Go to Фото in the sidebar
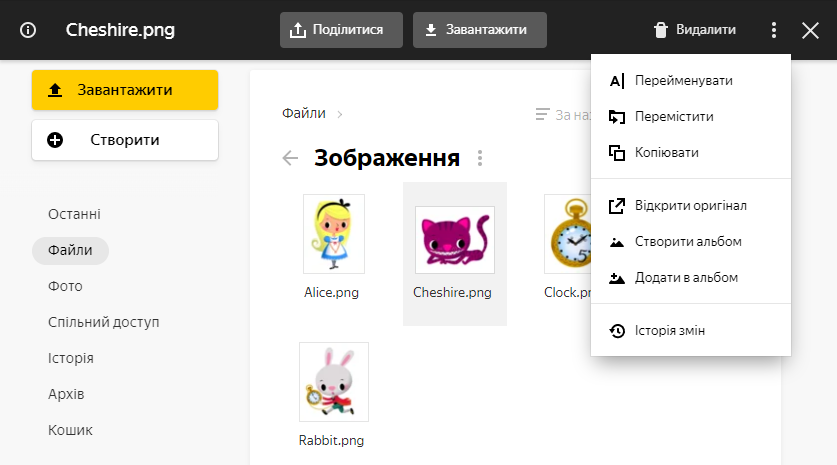This screenshot has height=465, width=837. pos(65,286)
